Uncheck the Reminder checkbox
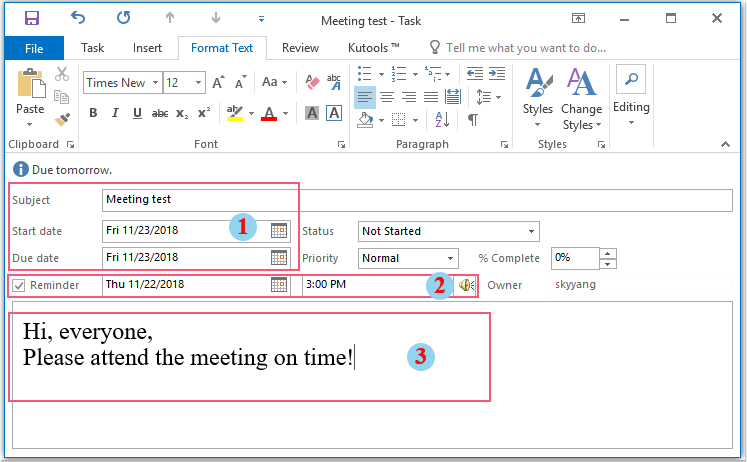Image resolution: width=747 pixels, height=462 pixels. [19, 286]
